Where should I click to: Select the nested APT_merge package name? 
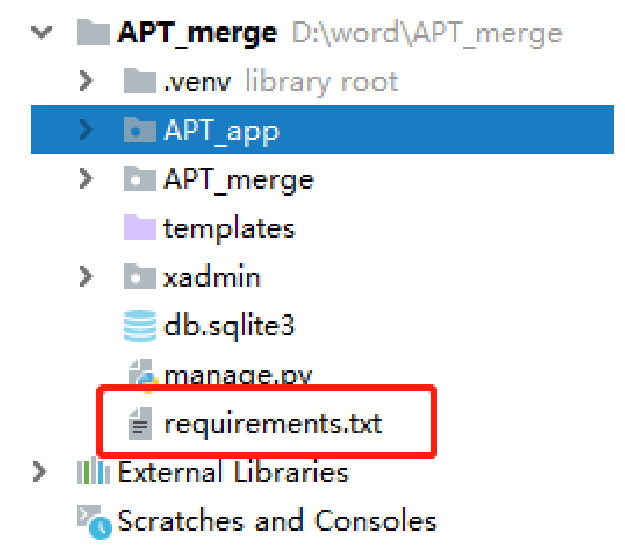(238, 180)
